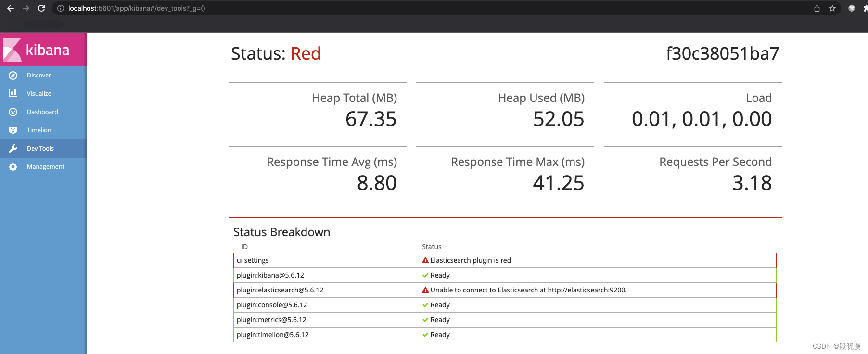Click 'Heap Total (MB)' label
Viewport: 868px width, 354px height.
pyautogui.click(x=354, y=98)
